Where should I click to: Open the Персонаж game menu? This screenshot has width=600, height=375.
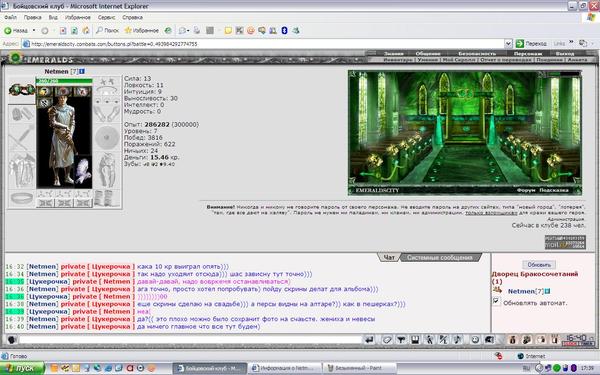(x=528, y=54)
